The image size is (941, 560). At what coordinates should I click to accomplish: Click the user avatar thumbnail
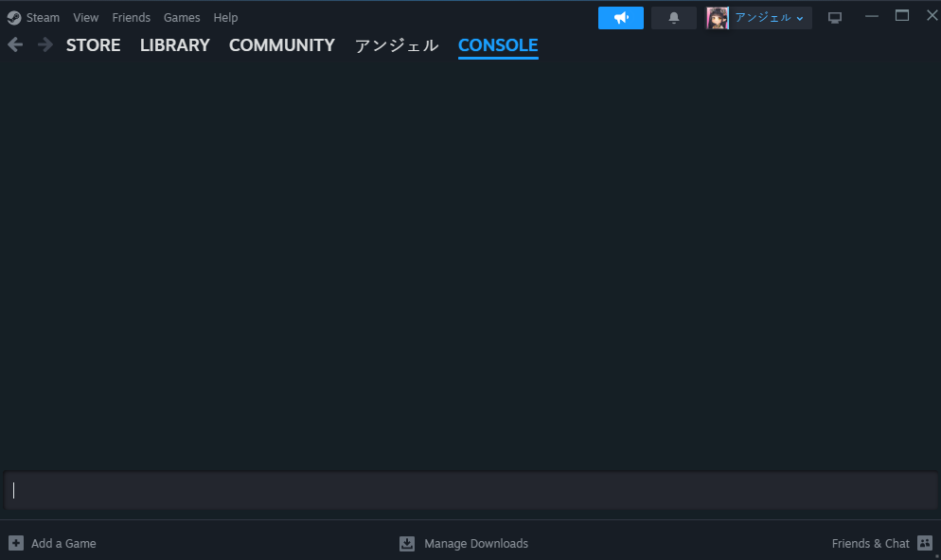pyautogui.click(x=718, y=18)
